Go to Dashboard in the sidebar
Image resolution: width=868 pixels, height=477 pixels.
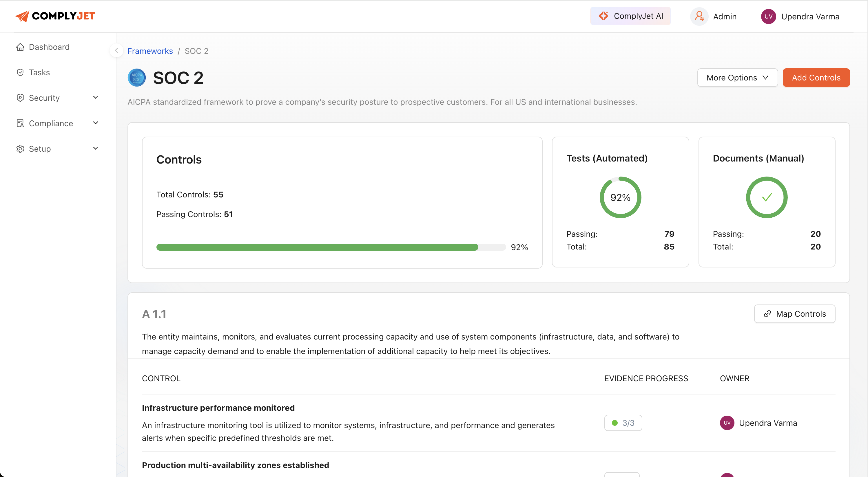click(x=49, y=47)
